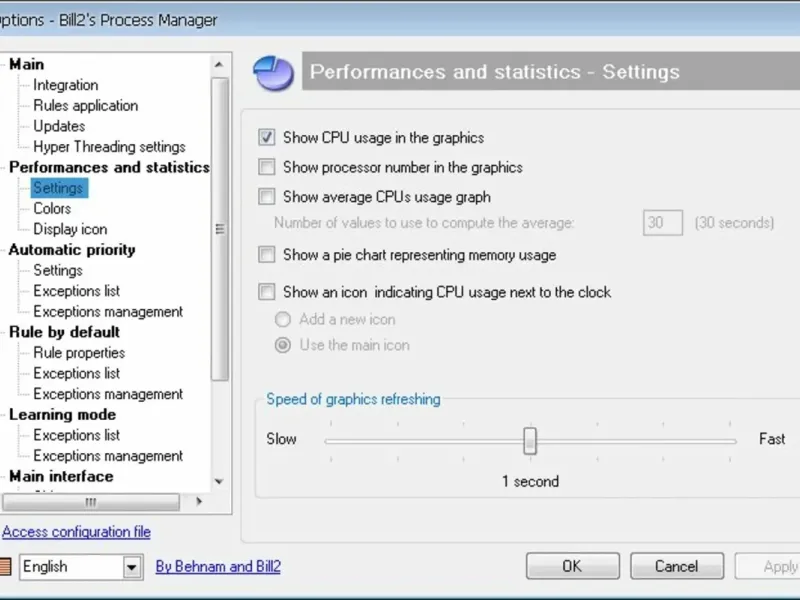Open Exceptions list under Rule by default
800x600 pixels.
[77, 373]
